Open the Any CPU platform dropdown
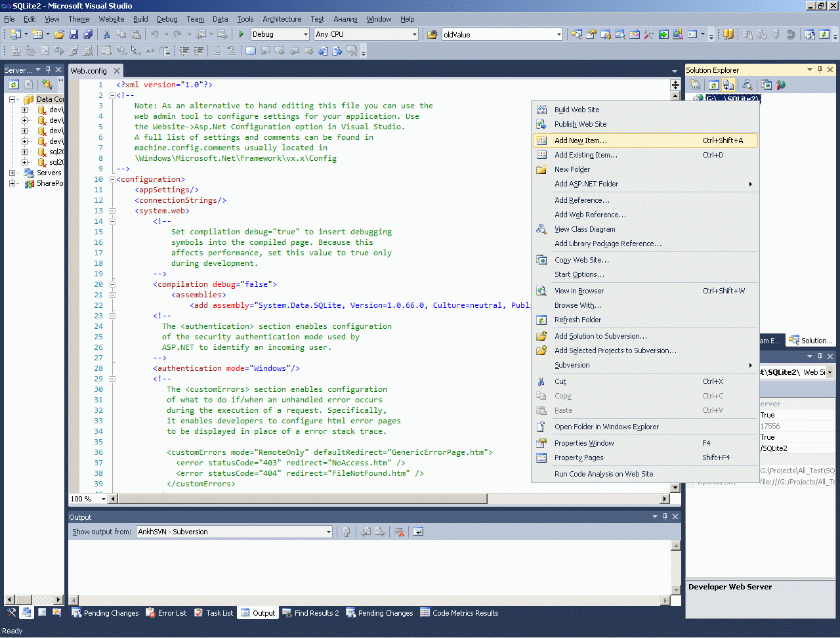 click(x=414, y=34)
